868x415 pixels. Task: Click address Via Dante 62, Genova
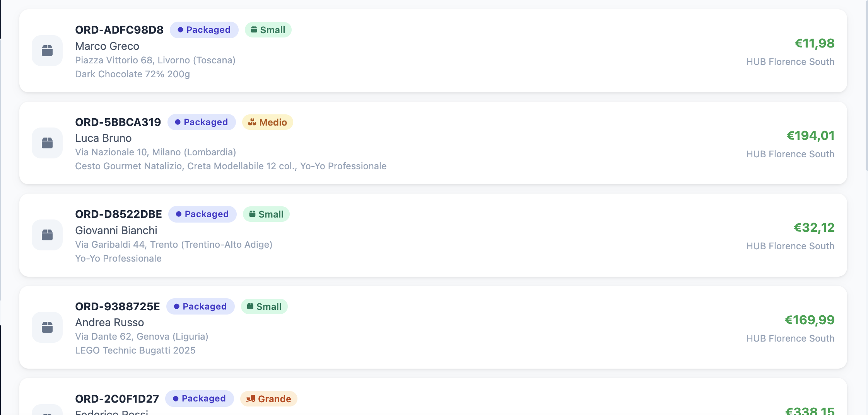[x=142, y=337]
